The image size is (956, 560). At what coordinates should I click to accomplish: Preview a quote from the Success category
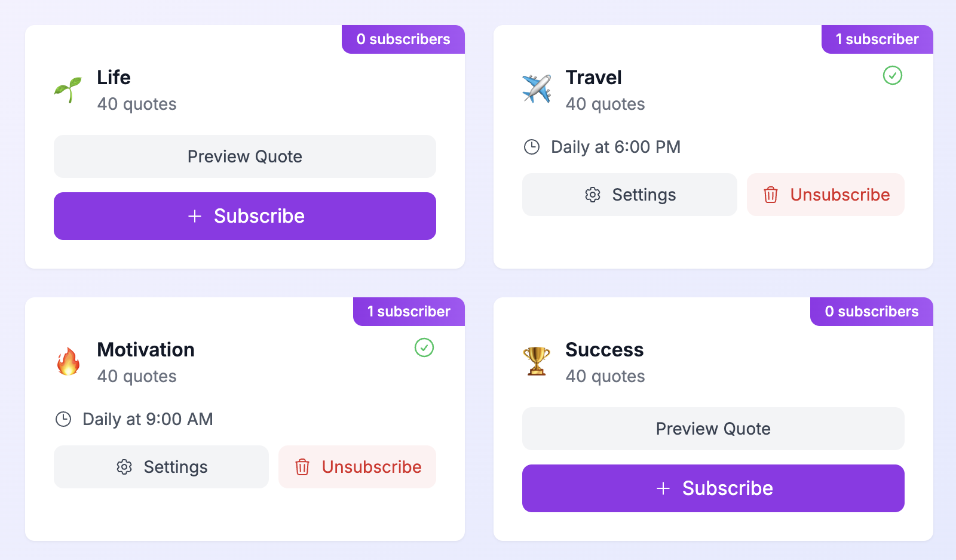coord(713,429)
